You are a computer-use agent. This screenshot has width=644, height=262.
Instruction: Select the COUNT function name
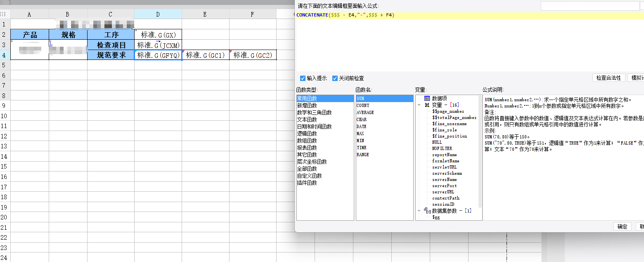(x=363, y=105)
